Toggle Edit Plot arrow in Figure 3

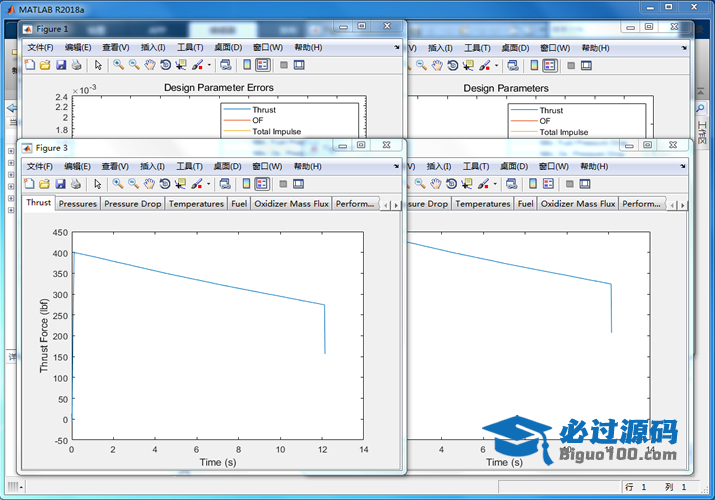coord(98,183)
